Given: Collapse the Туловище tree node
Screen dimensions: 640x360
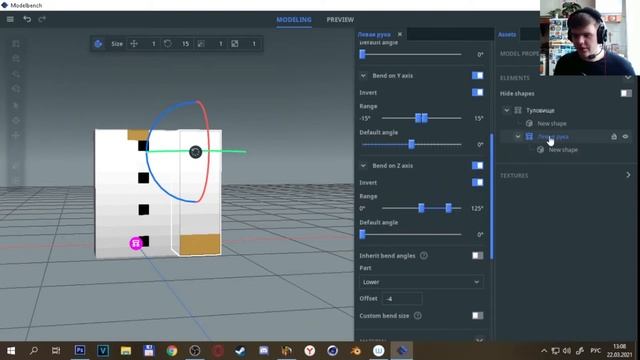Looking at the screenshot, I should [x=507, y=110].
